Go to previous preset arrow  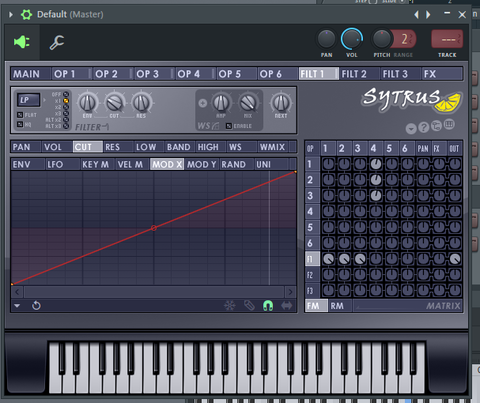(x=416, y=15)
